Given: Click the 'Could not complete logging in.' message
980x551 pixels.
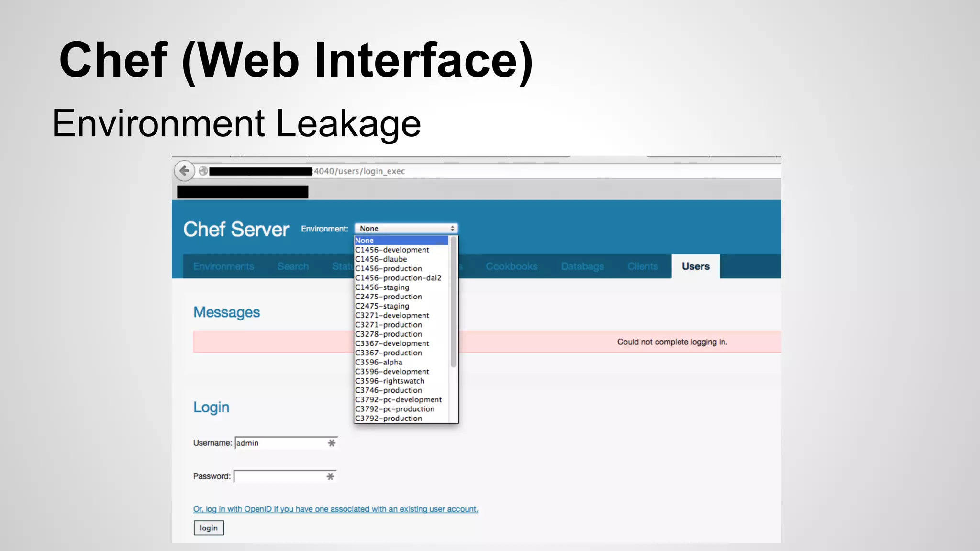Looking at the screenshot, I should pos(672,342).
